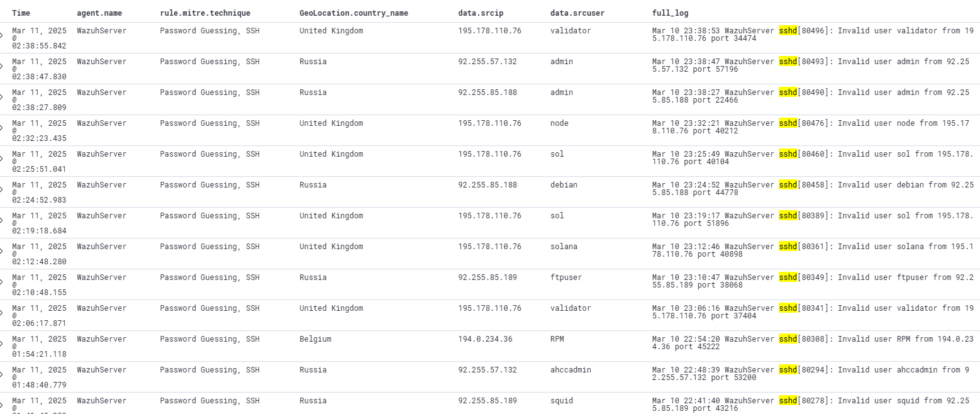Screen dimensions: 980x414
Task: Click IP 92.255.85.189 in ftpuser row
Action: [487, 277]
